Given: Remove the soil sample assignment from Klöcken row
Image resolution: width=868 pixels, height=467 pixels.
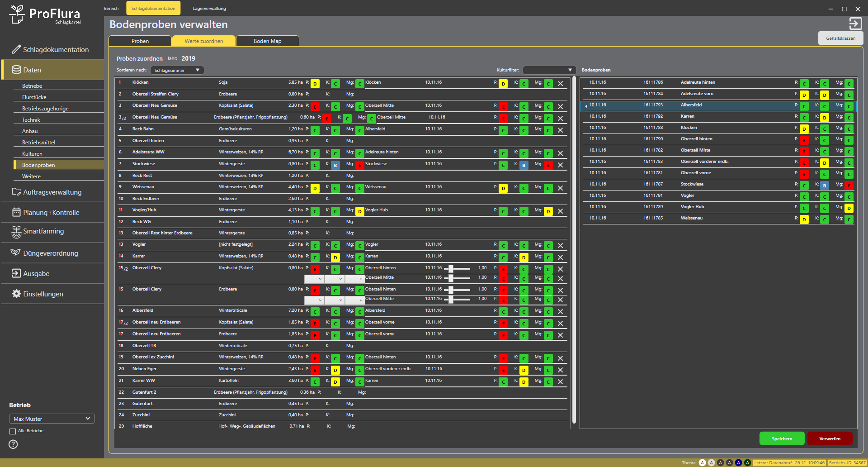Looking at the screenshot, I should coord(560,84).
